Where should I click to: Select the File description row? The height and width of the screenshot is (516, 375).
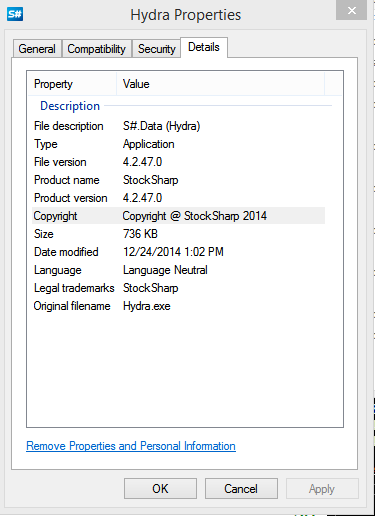pyautogui.click(x=178, y=126)
